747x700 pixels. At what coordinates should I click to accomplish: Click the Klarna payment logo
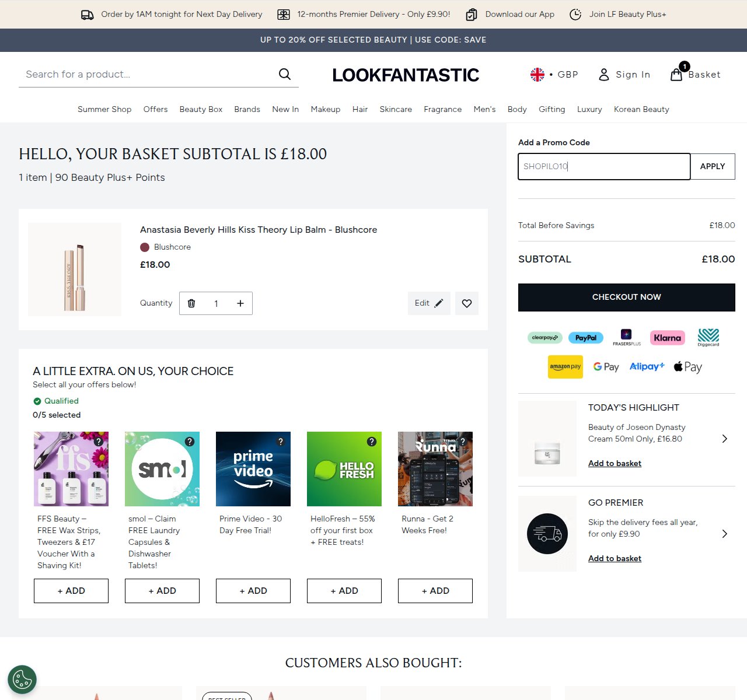pos(668,337)
